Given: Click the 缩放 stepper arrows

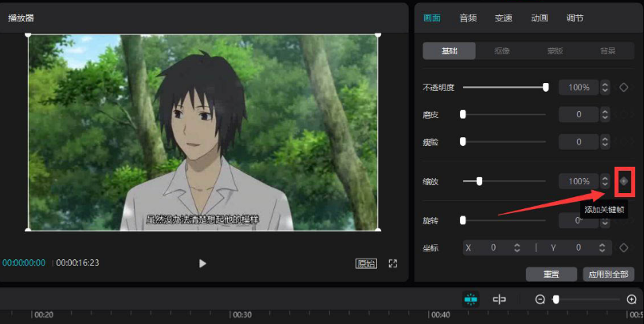Looking at the screenshot, I should point(605,181).
